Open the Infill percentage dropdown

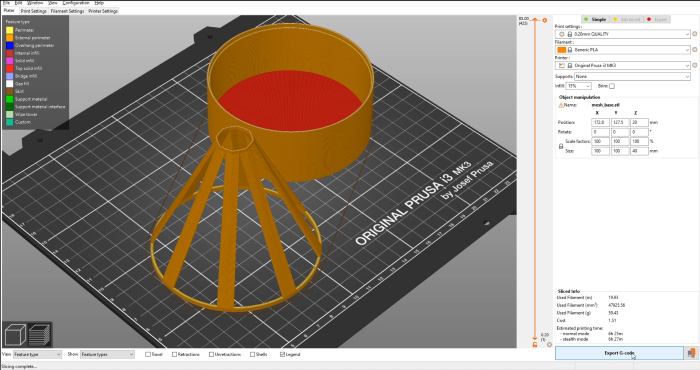579,86
